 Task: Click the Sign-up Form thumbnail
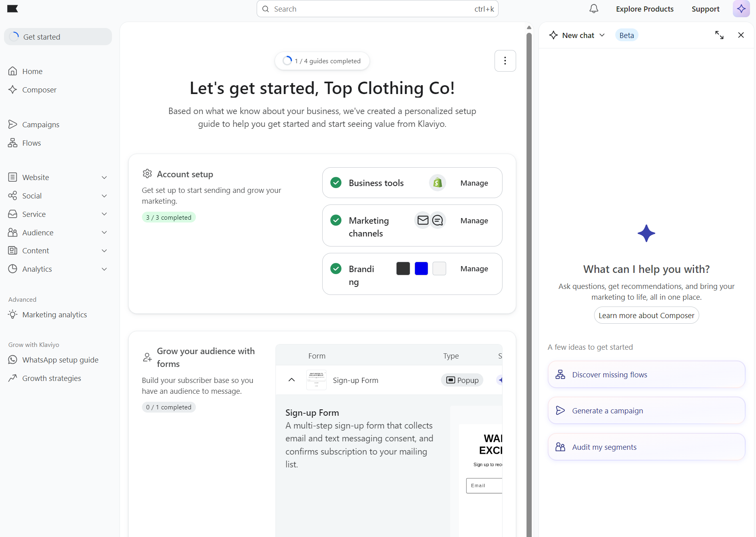(316, 380)
